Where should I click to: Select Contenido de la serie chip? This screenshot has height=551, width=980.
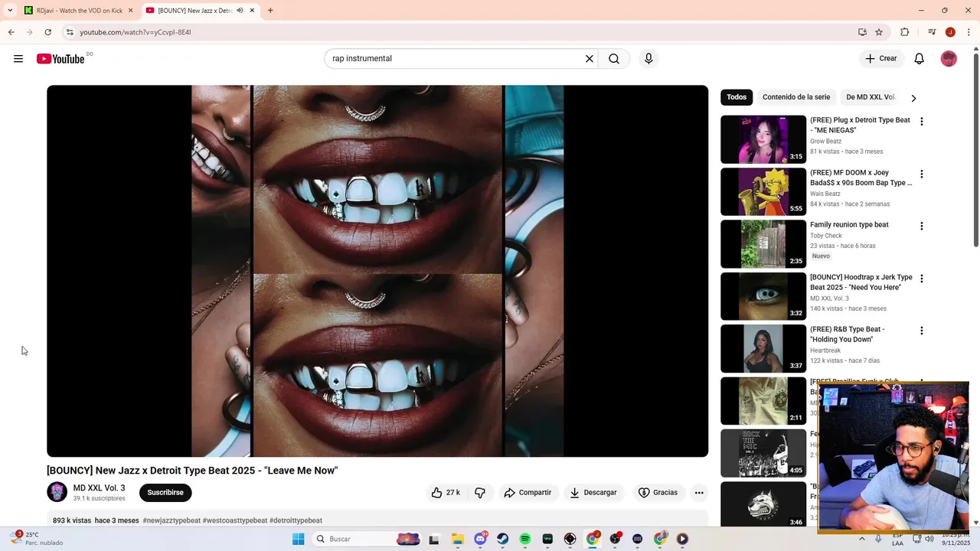(x=796, y=97)
